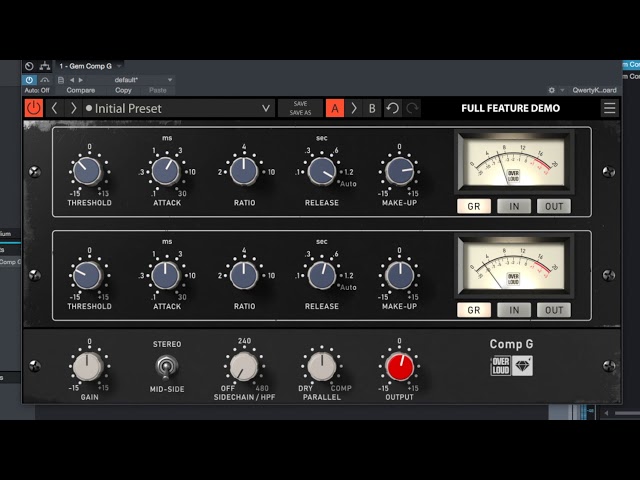Click the host sidechain routing icon
The width and height of the screenshot is (640, 480).
(44, 66)
